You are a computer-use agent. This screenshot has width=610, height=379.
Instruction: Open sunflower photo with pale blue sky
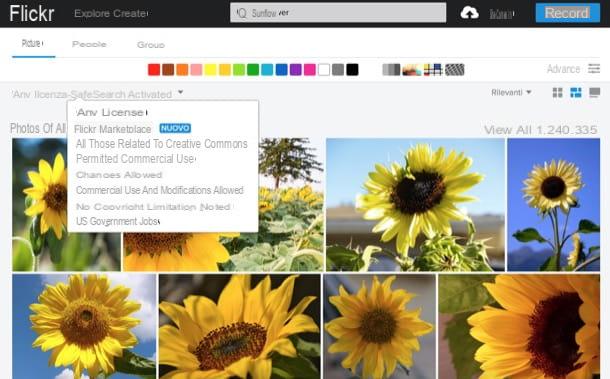(415, 205)
